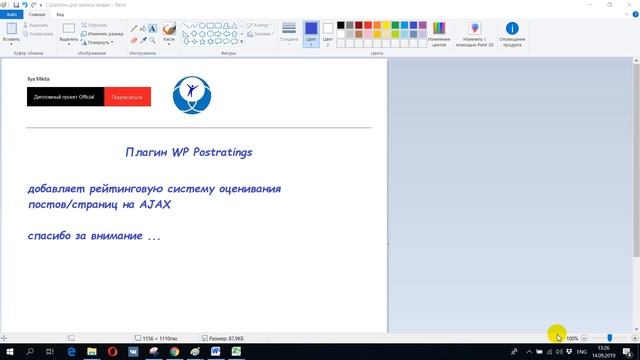Click the Select rectangle tool
640x360 pixels.
(69, 29)
